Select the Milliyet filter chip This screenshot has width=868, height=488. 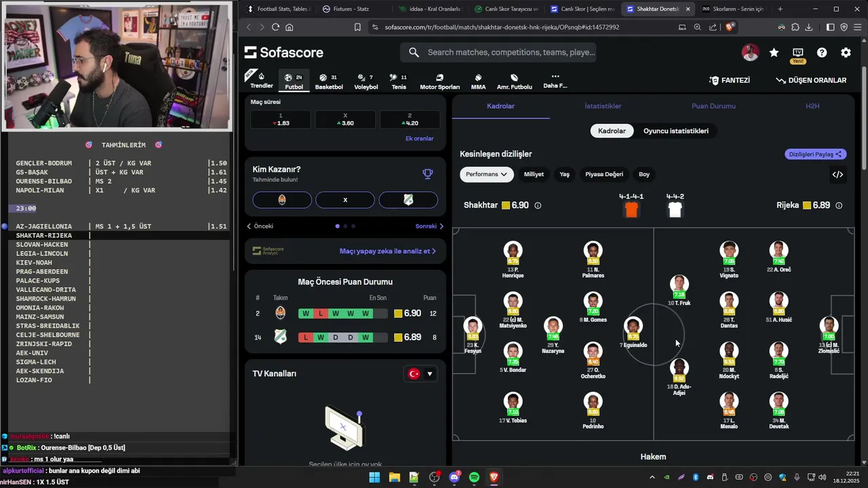[534, 174]
